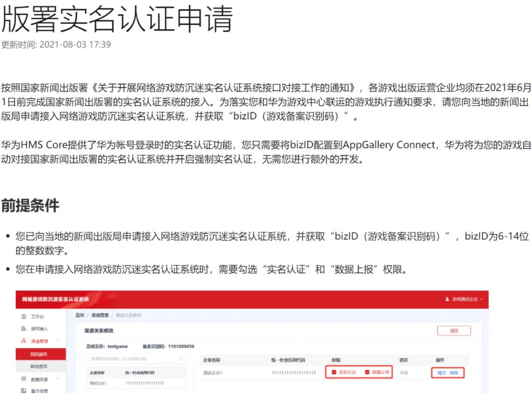Open the 系统测试企业 account dropdown
Image resolution: width=532 pixels, height=396 pixels.
coord(464,299)
